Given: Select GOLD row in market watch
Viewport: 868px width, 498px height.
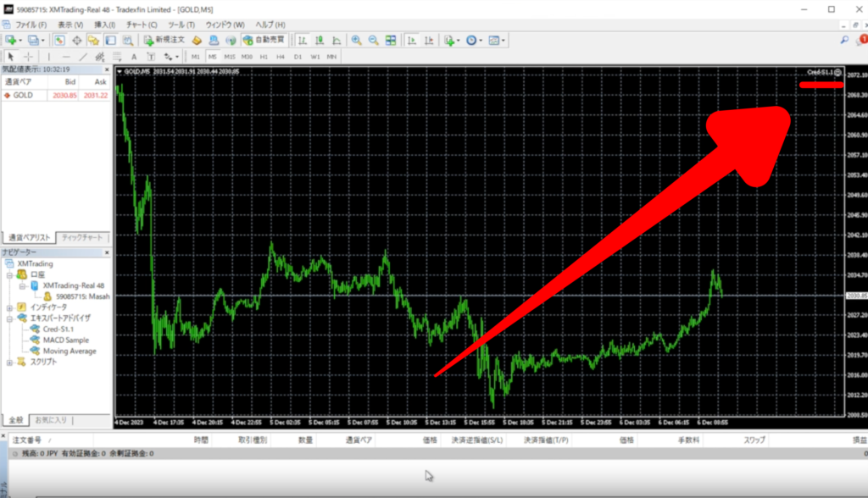Looking at the screenshot, I should pos(23,95).
